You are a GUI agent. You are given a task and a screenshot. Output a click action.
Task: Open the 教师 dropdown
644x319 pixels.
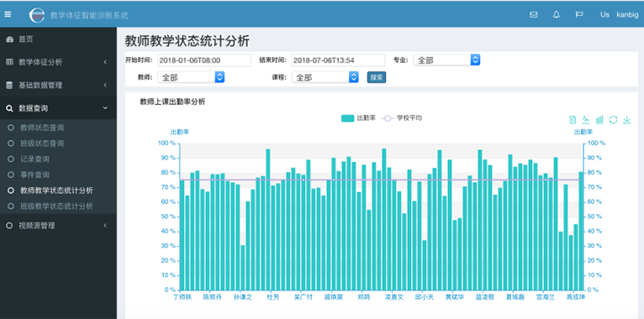coord(191,77)
